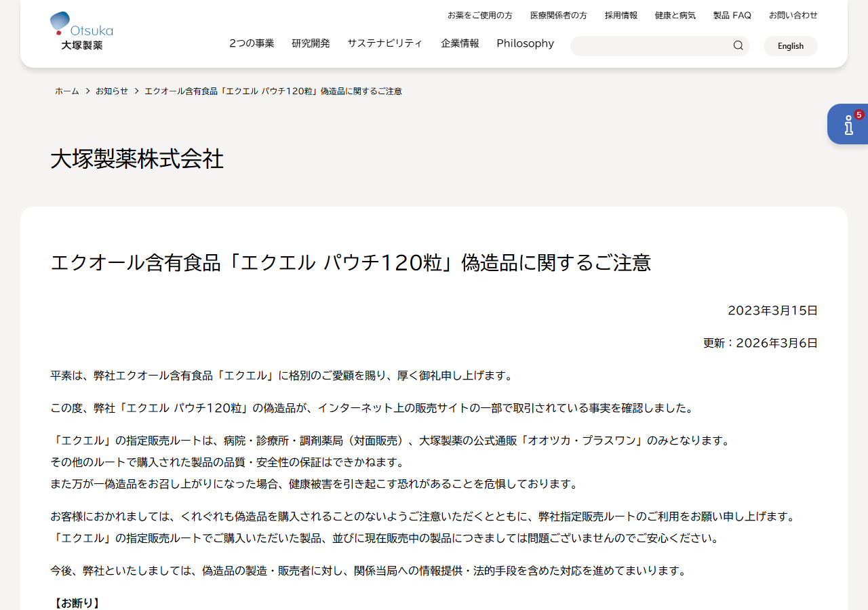The width and height of the screenshot is (868, 610).
Task: Click the 【お断り】 heading
Action: pyautogui.click(x=77, y=603)
